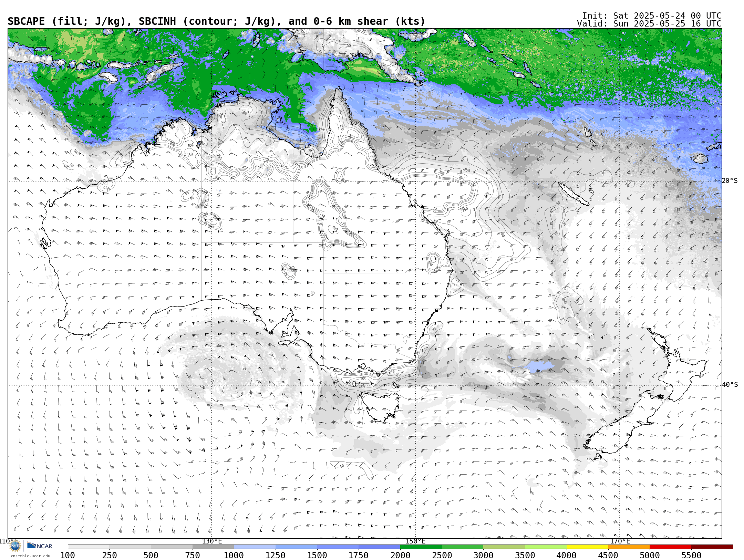
Task: Click the colorbar value '4000'
Action: pos(567,555)
